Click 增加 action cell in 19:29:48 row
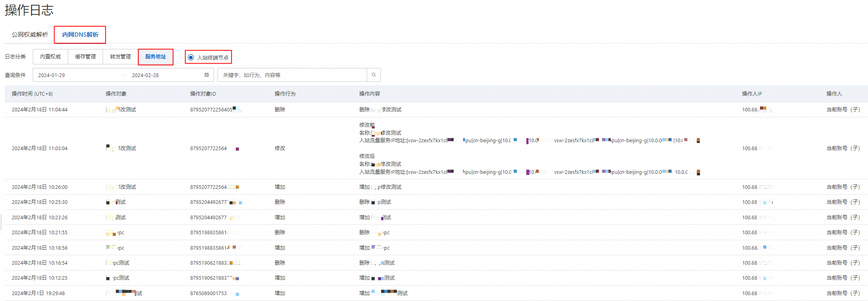This screenshot has width=868, height=301. tap(280, 293)
